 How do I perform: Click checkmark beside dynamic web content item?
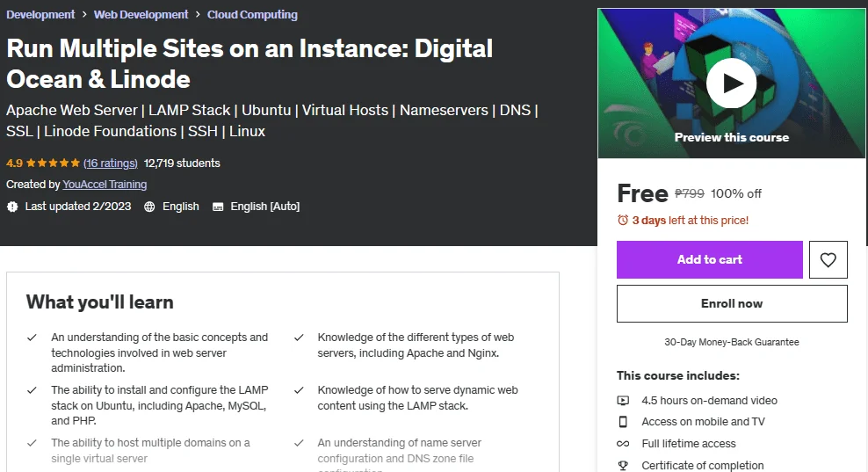(299, 390)
